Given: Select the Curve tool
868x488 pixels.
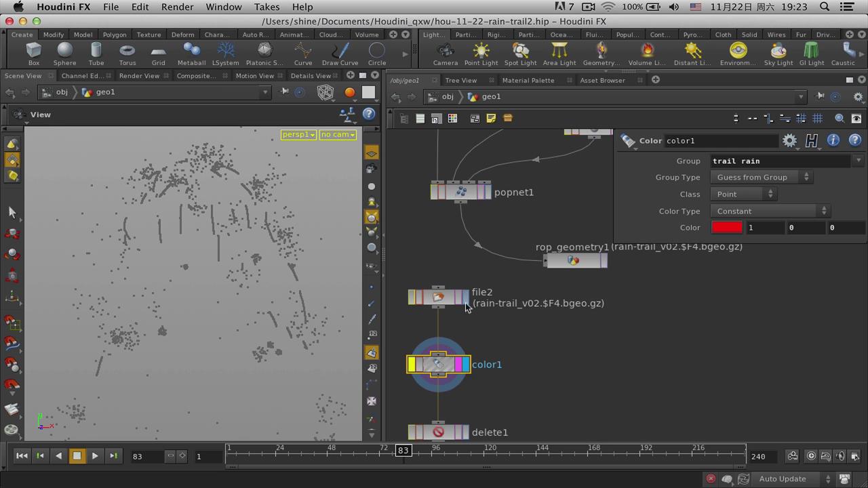Looking at the screenshot, I should click(303, 53).
